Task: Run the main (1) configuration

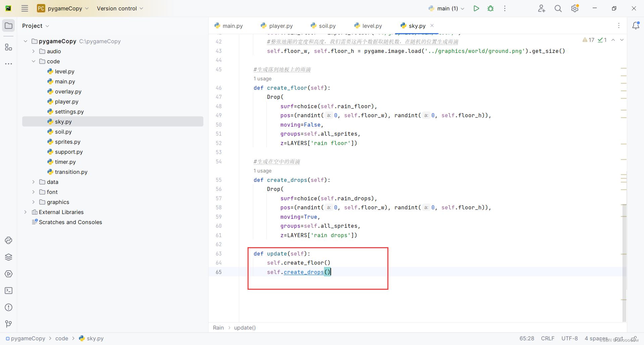Action: [x=476, y=8]
